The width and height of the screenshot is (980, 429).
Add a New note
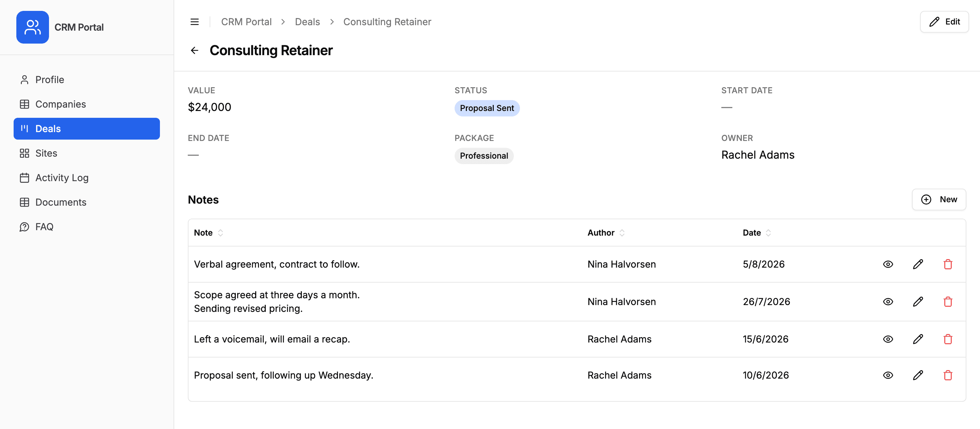[x=938, y=200]
